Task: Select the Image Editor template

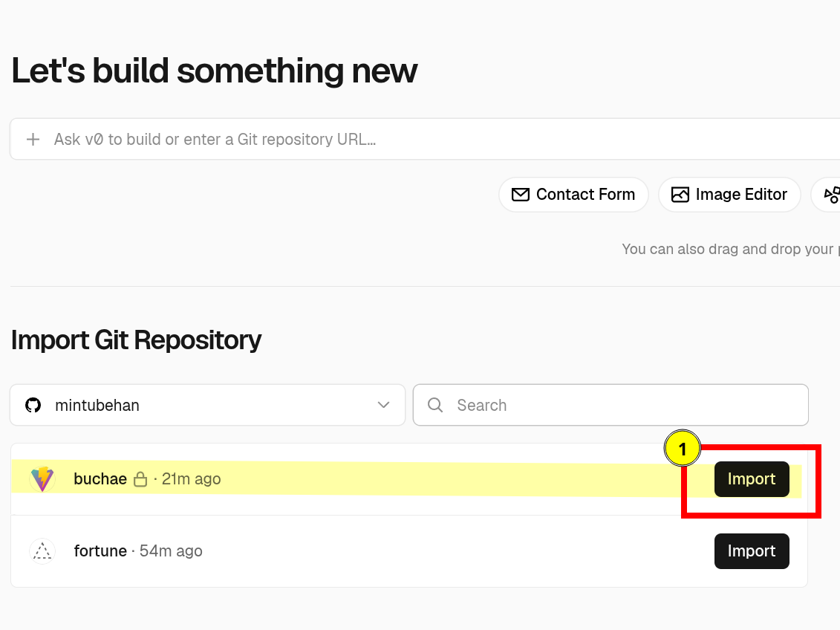Action: [729, 195]
